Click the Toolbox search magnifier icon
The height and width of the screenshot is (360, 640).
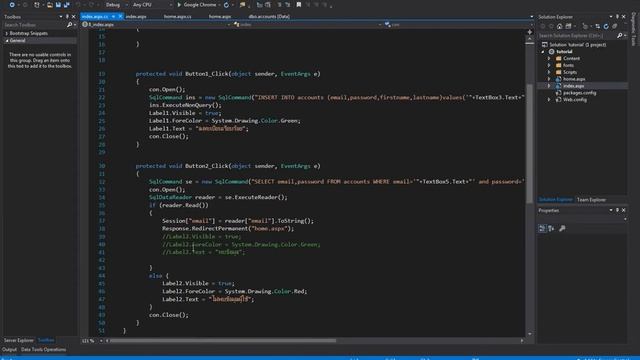69,25
